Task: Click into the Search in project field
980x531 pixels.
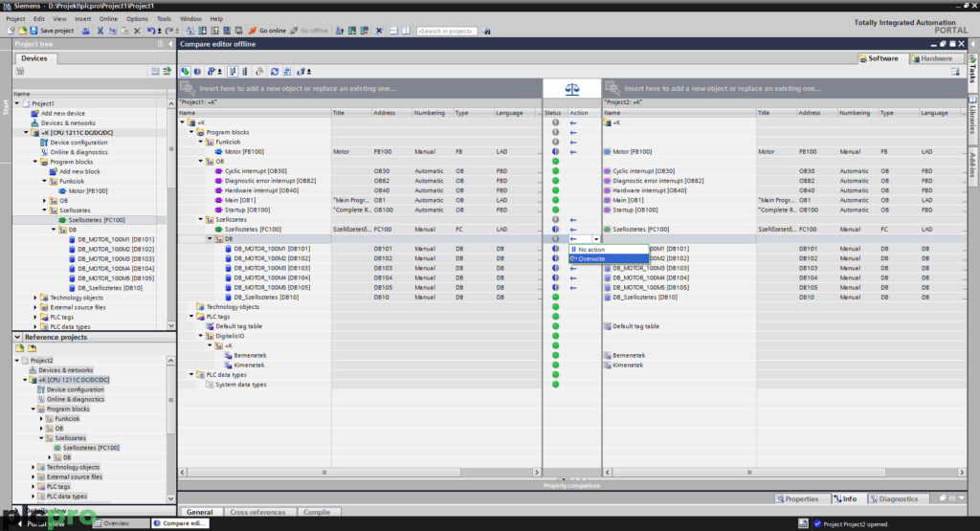Action: pos(447,31)
